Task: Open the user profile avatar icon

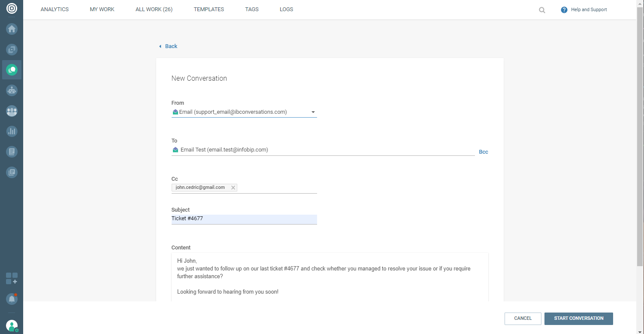Action: coord(12,326)
